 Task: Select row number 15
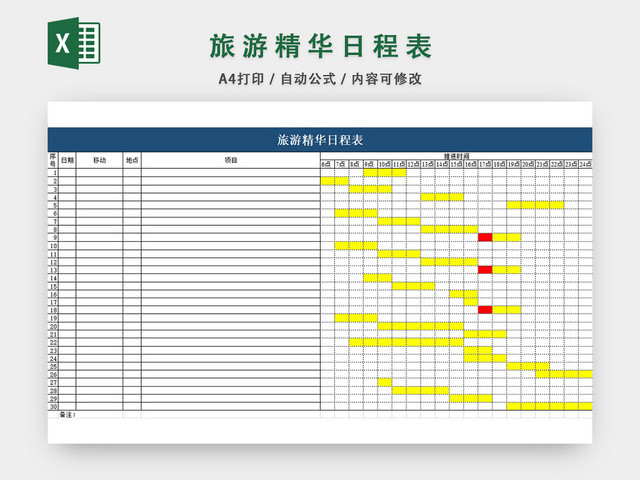pyautogui.click(x=53, y=286)
